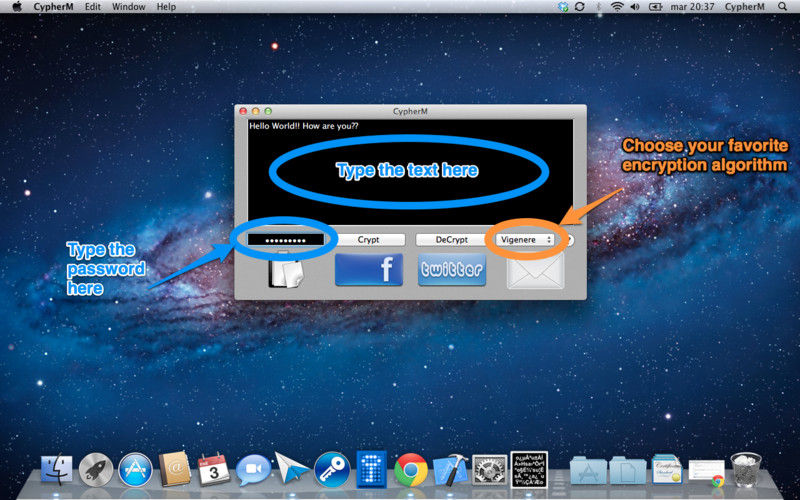This screenshot has width=800, height=500.
Task: Open the Edit menu
Action: pyautogui.click(x=93, y=6)
